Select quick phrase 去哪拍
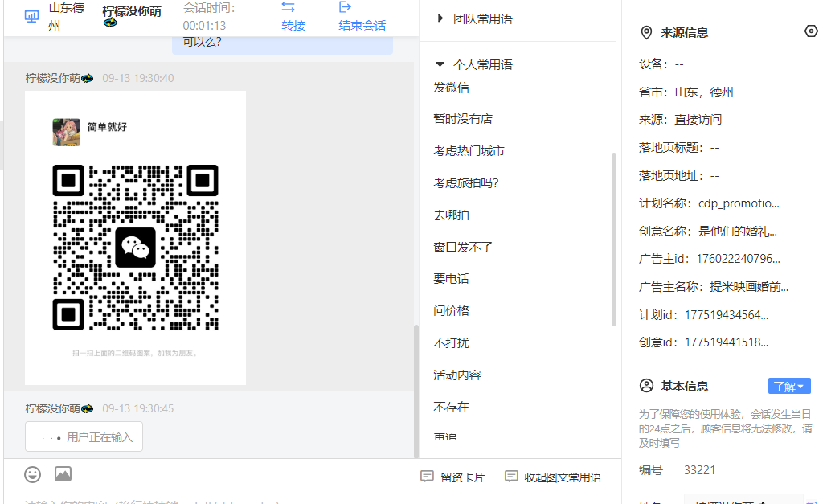Image resolution: width=827 pixels, height=504 pixels. (x=452, y=215)
